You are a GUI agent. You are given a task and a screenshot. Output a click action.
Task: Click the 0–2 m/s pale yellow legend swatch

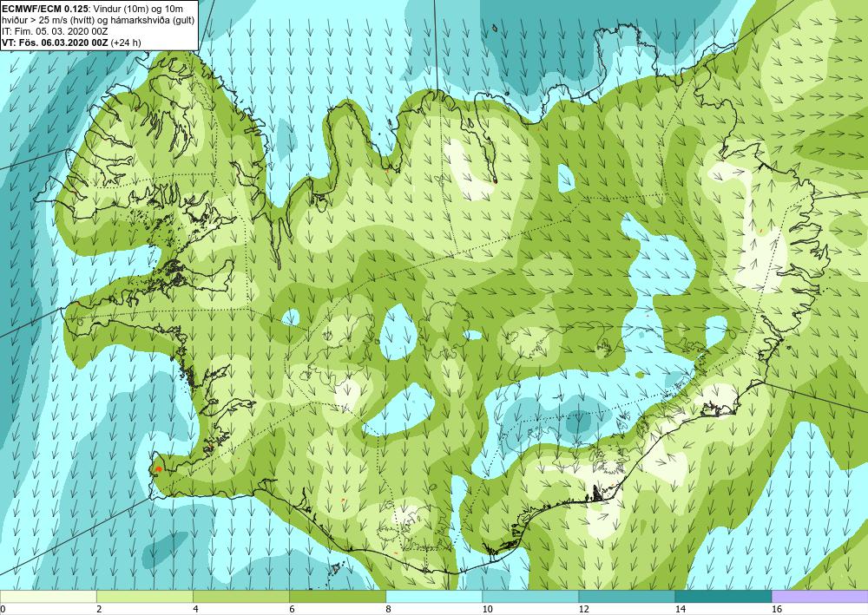pyautogui.click(x=48, y=596)
